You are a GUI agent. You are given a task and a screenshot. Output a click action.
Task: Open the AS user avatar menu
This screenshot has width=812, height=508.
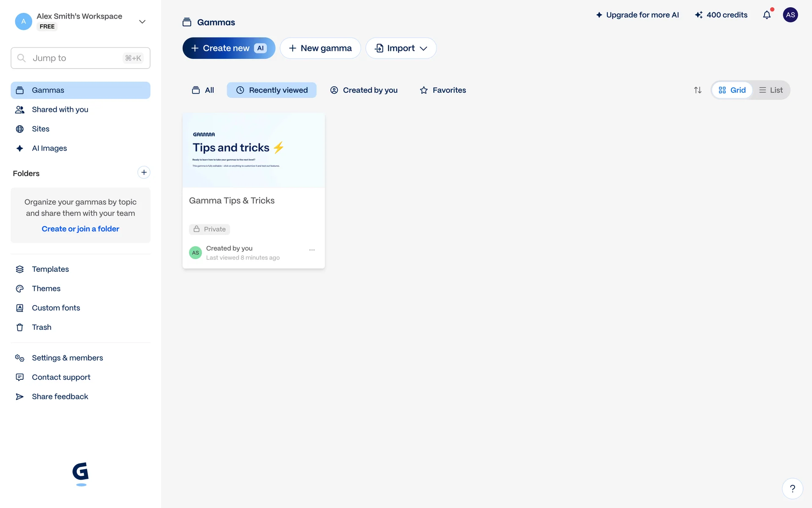coord(790,15)
